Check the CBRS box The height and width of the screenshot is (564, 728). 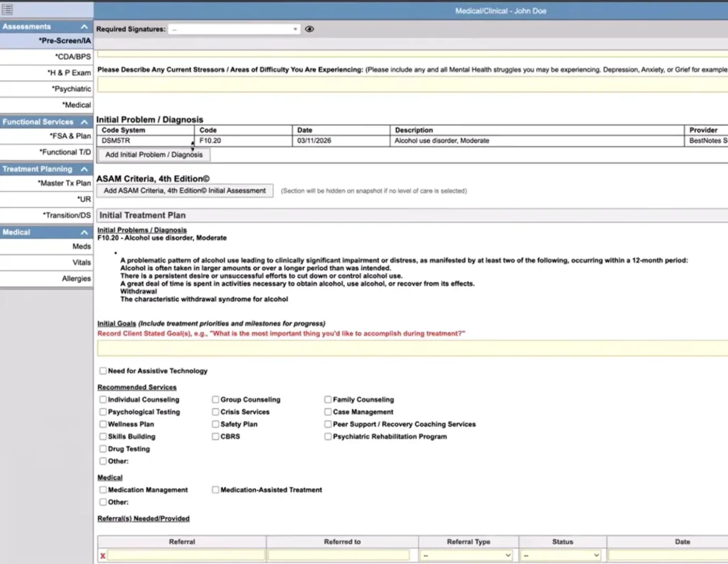click(x=215, y=437)
